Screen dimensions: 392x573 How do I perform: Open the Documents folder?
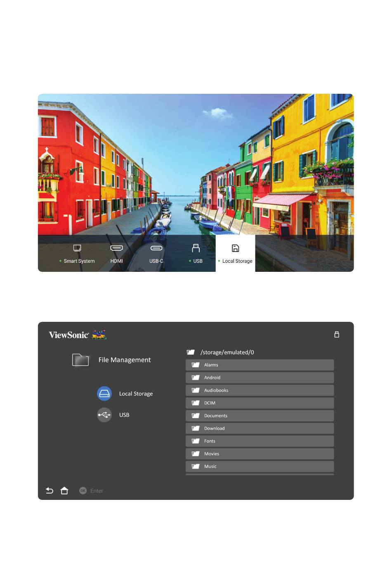(x=260, y=416)
